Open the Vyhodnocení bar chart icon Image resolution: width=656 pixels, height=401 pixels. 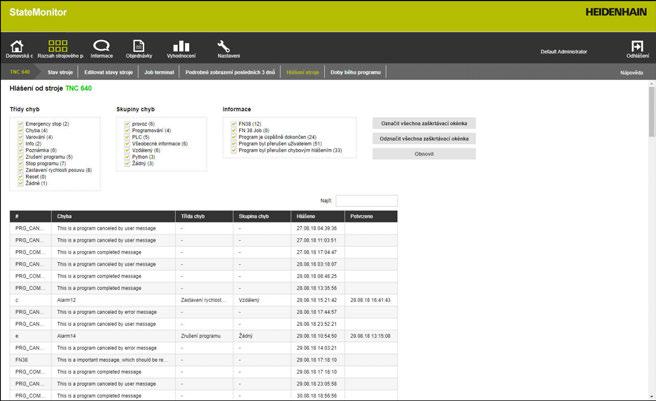pyautogui.click(x=181, y=46)
